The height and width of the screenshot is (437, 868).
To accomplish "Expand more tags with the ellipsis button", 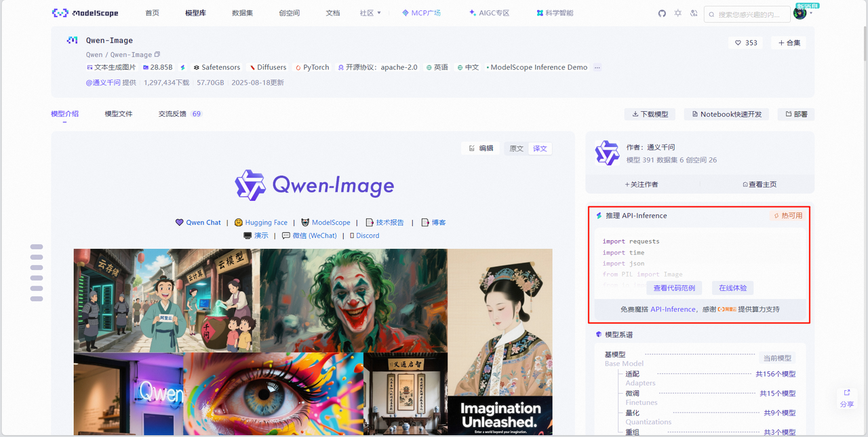I will point(597,67).
